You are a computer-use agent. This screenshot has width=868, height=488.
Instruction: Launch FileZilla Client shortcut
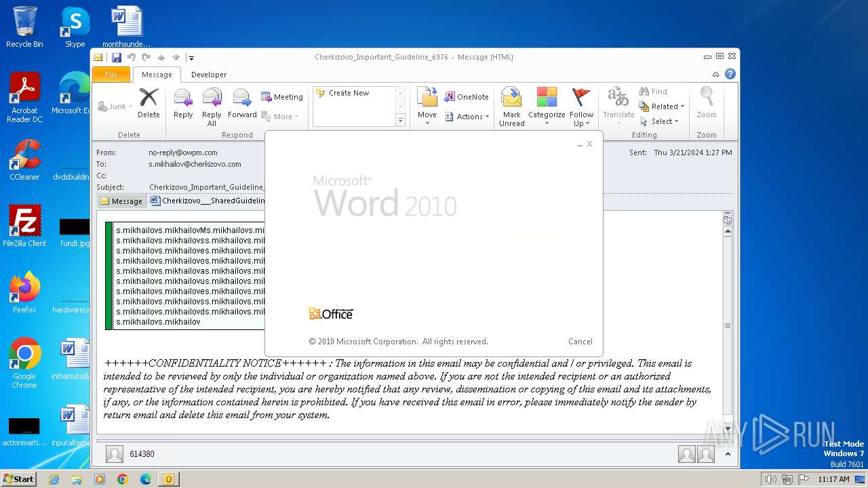(24, 226)
